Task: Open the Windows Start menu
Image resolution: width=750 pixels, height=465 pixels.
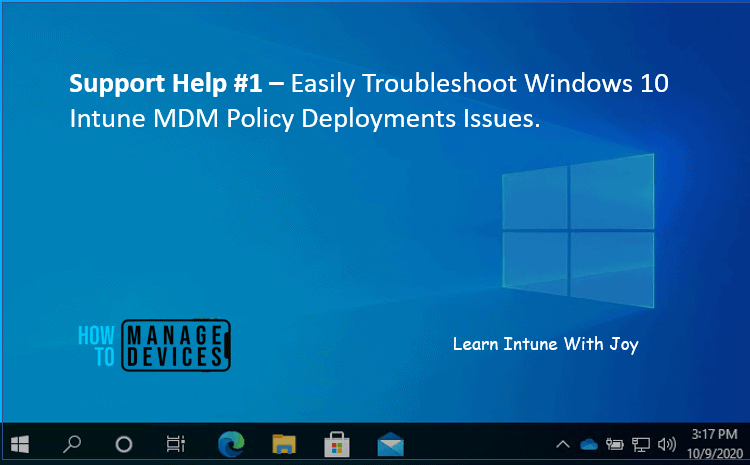Action: 20,444
